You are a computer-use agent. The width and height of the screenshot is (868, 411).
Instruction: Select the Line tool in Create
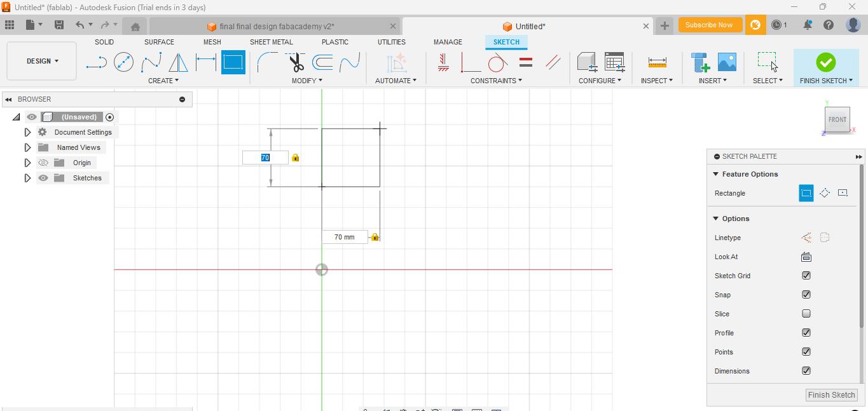pos(96,62)
